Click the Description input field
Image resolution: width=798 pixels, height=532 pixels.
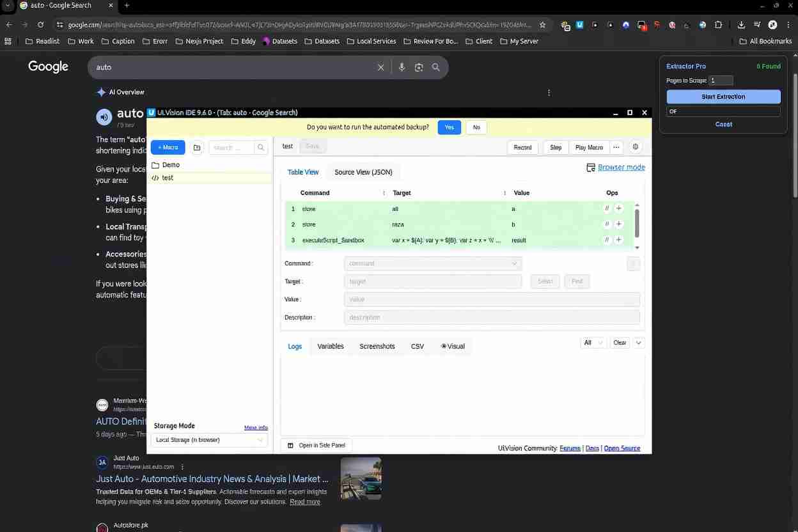492,317
